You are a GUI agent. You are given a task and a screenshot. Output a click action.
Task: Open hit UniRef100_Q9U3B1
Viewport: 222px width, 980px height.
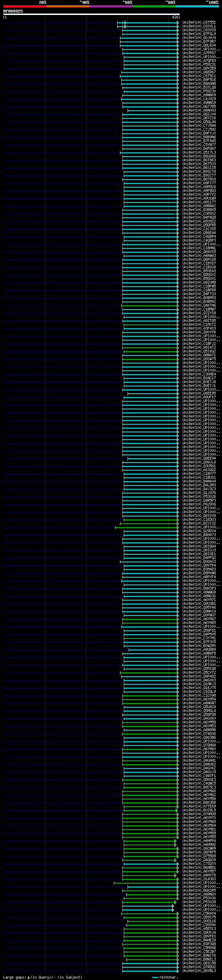199,604
